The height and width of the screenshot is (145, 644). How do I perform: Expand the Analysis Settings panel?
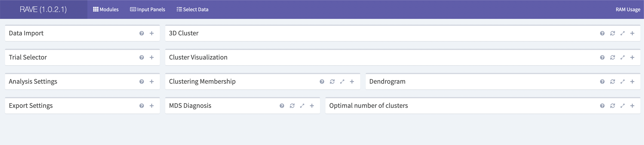[x=151, y=81]
